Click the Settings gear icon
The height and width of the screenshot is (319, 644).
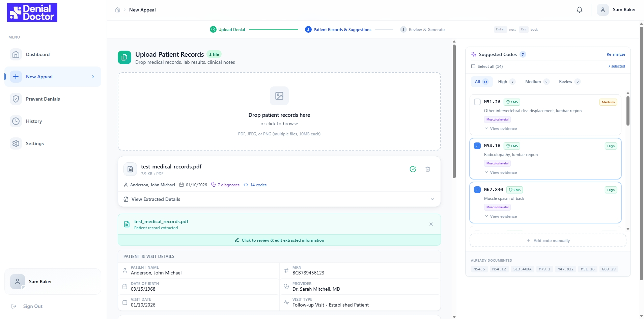click(x=16, y=143)
